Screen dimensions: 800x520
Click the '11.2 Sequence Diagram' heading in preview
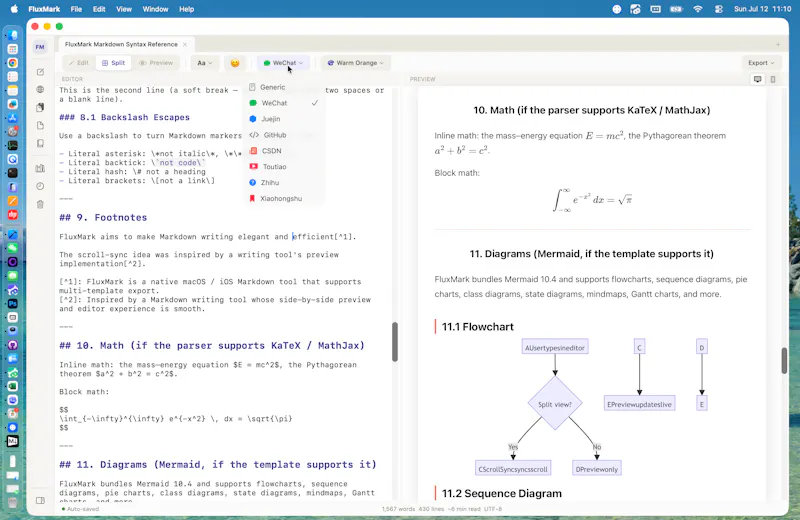[x=502, y=493]
